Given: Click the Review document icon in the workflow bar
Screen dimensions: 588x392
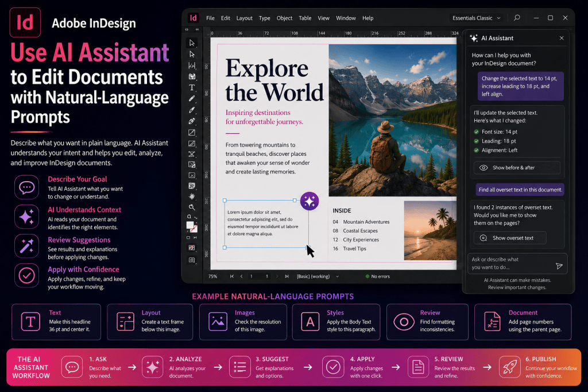Looking at the screenshot, I should tap(418, 367).
